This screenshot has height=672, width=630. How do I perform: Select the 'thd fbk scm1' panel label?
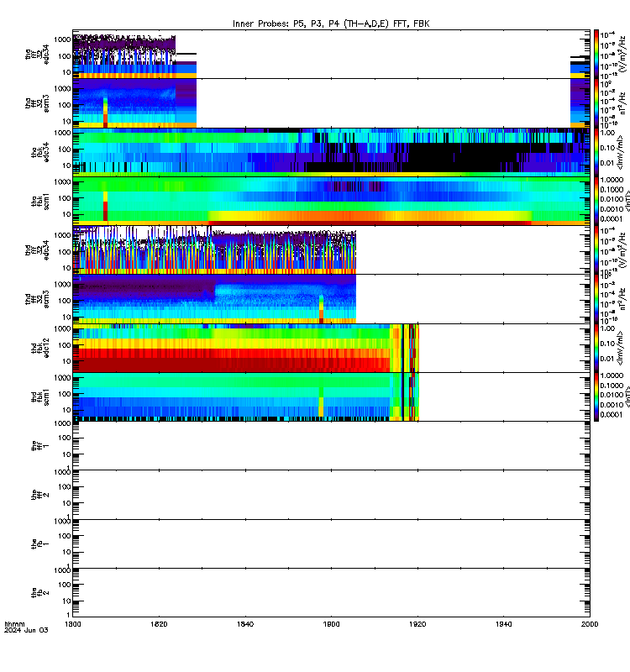pos(40,396)
